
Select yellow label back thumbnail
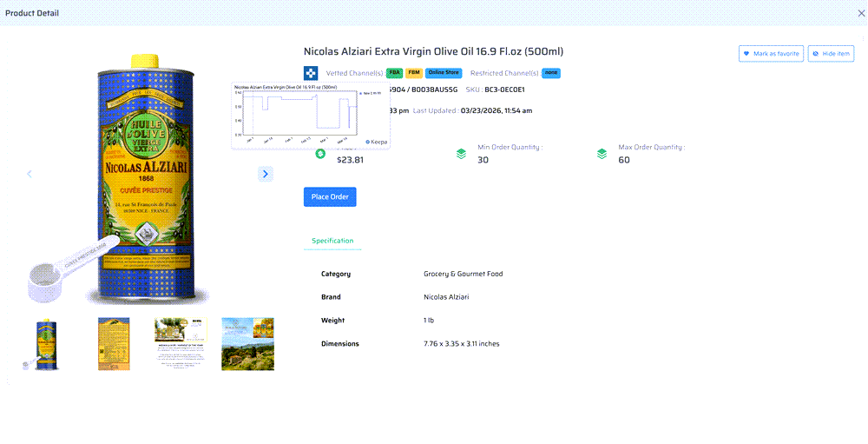114,344
